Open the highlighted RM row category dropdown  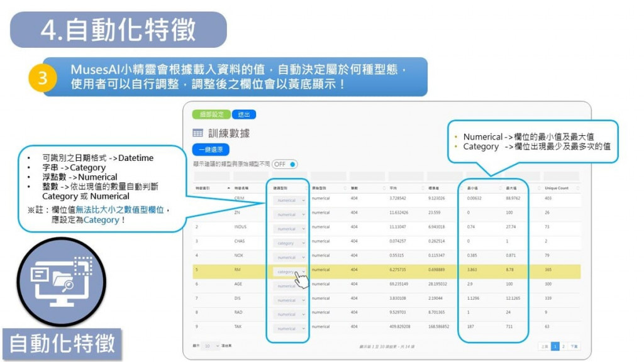[x=289, y=271]
